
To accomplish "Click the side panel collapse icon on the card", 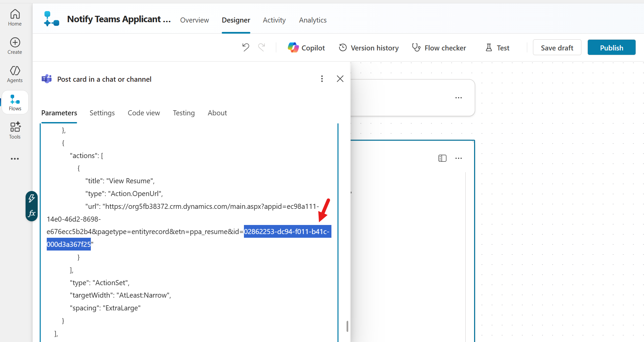I will click(442, 158).
